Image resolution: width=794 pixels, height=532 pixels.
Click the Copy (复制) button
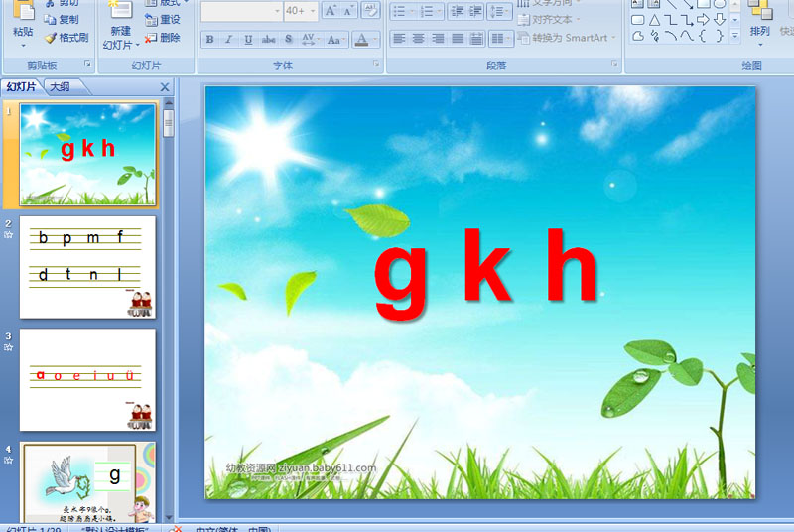62,19
